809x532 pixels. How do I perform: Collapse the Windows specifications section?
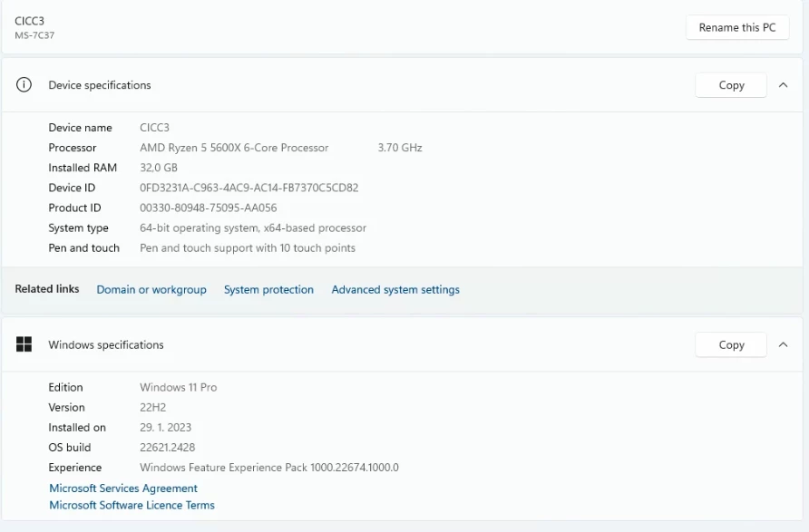click(x=784, y=345)
